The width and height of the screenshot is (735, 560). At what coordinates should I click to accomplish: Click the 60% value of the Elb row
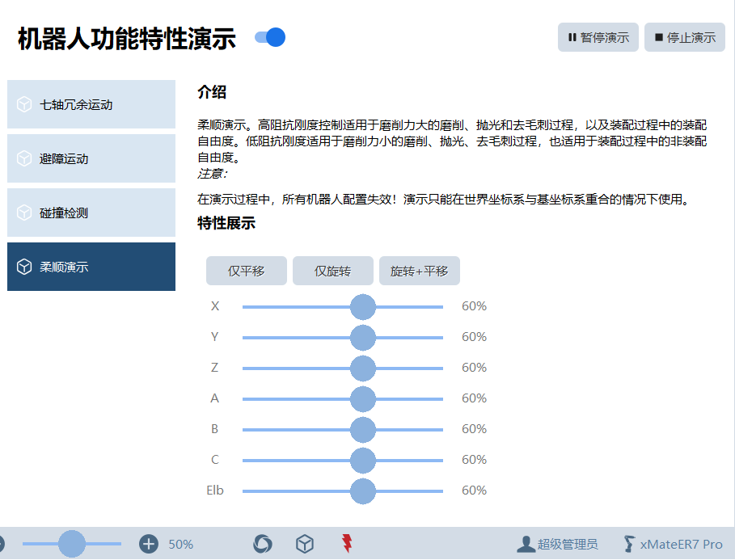(474, 491)
